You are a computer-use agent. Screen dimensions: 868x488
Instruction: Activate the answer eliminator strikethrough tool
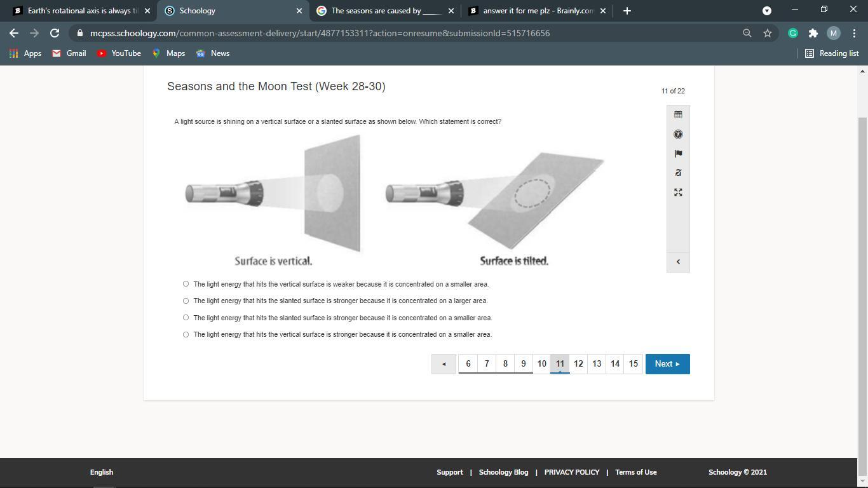[678, 173]
